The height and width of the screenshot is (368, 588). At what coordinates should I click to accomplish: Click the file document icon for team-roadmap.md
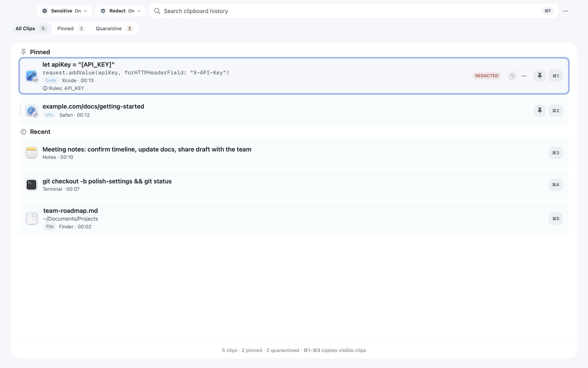(x=32, y=219)
